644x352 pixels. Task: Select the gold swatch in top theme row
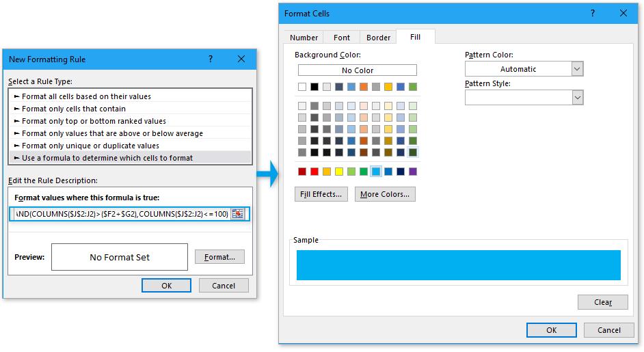(388, 87)
